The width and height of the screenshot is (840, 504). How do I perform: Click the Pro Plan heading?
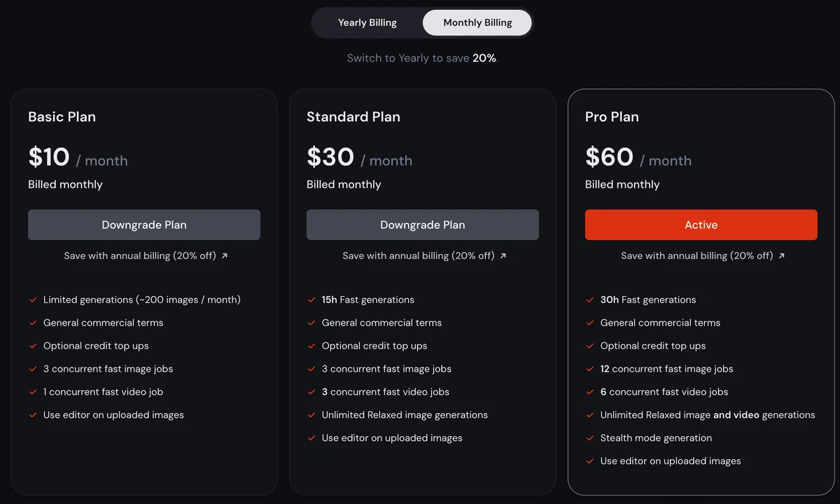click(x=612, y=117)
